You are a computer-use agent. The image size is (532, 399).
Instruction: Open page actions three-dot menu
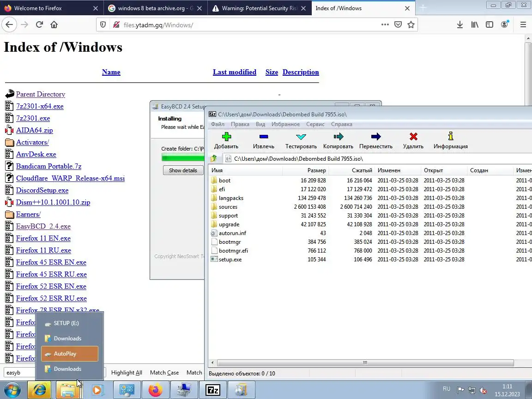[x=385, y=25]
